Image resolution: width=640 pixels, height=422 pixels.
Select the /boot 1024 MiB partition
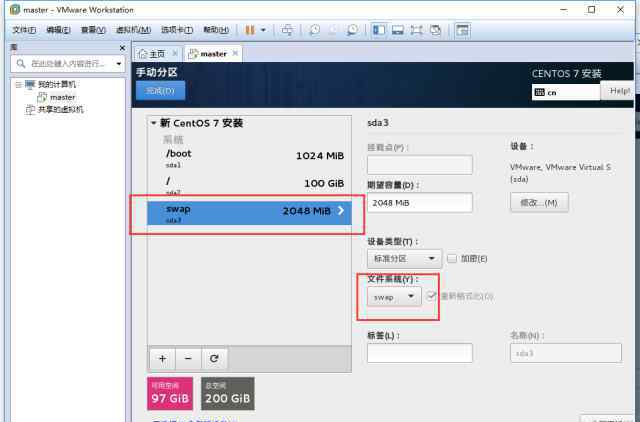click(249, 158)
